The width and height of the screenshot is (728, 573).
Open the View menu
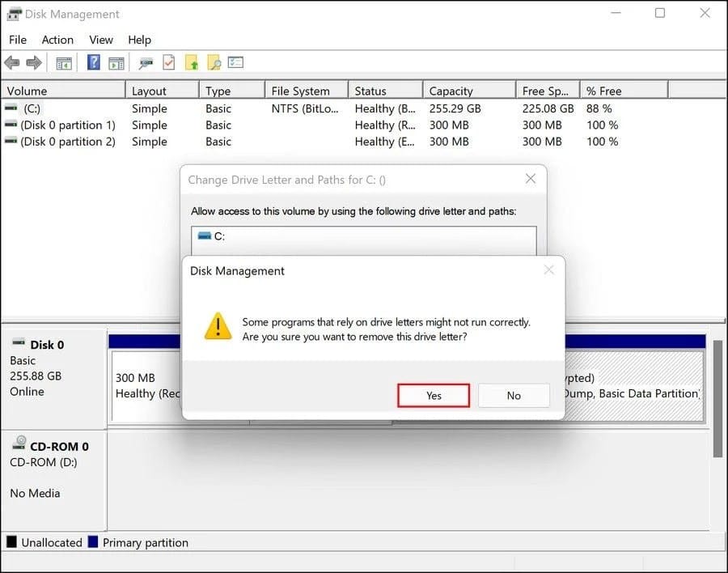click(100, 39)
